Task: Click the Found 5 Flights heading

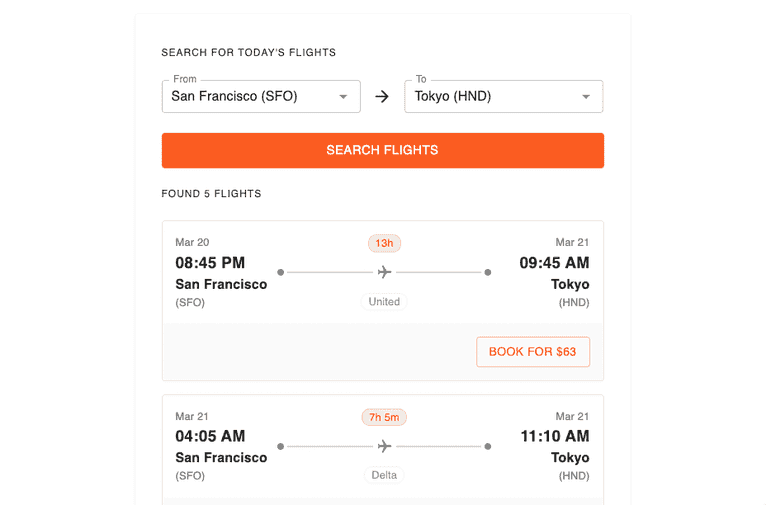Action: (211, 194)
